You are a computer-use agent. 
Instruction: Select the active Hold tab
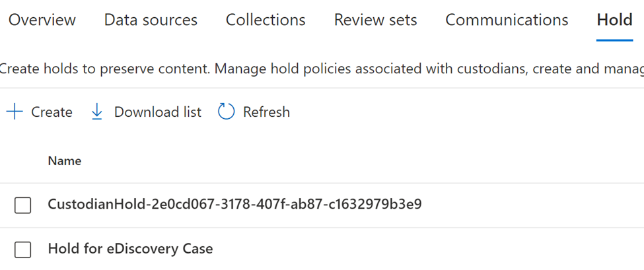(x=614, y=20)
